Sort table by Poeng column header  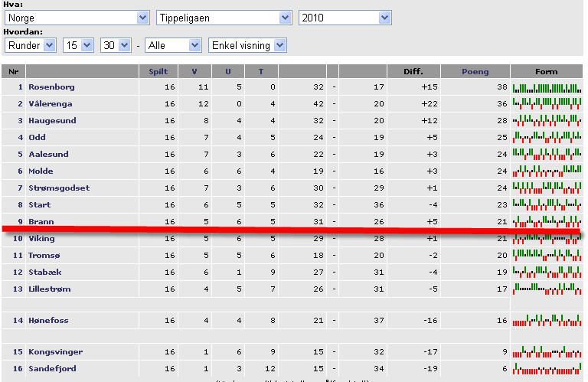[475, 72]
